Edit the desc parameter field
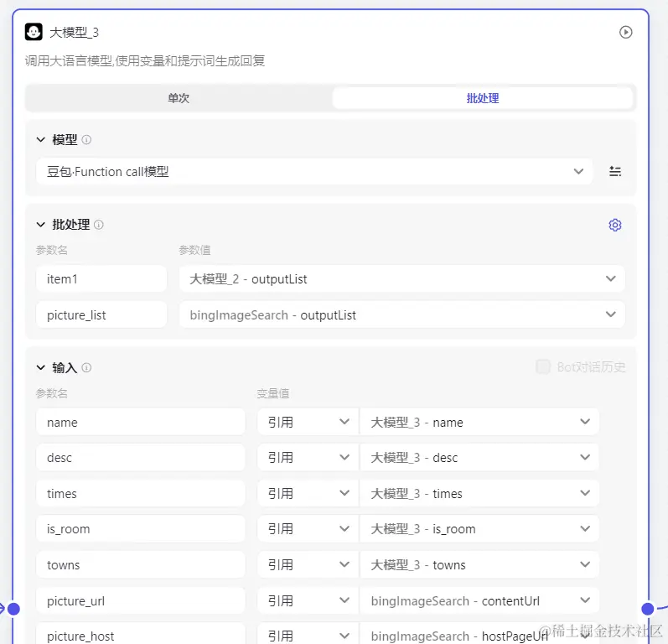The width and height of the screenshot is (668, 644). 141,457
